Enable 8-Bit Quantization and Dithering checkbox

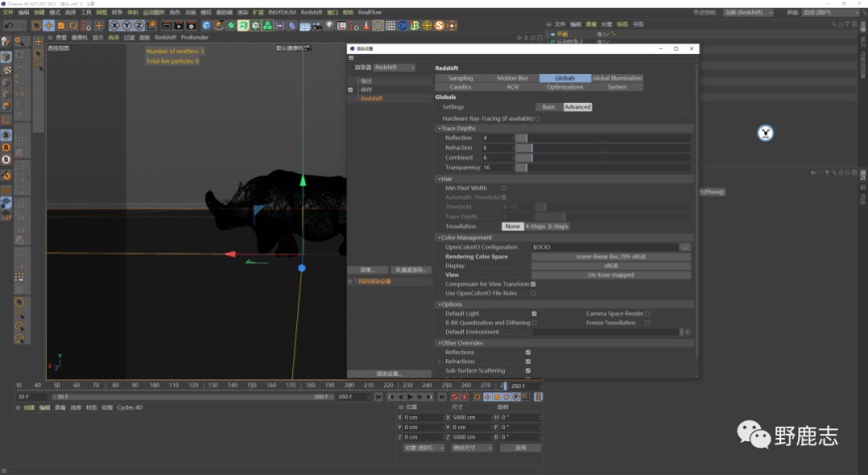click(x=534, y=322)
